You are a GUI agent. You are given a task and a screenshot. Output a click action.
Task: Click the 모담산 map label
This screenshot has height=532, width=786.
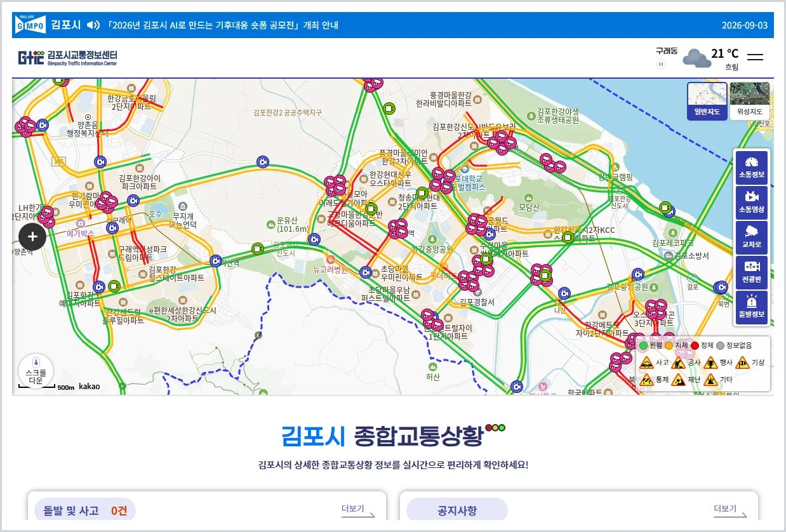coord(529,207)
